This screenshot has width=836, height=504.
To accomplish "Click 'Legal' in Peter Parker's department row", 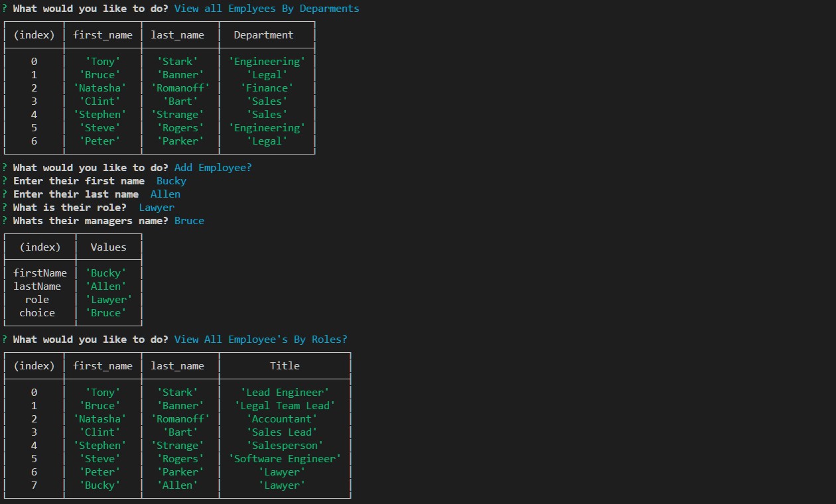I will click(267, 141).
